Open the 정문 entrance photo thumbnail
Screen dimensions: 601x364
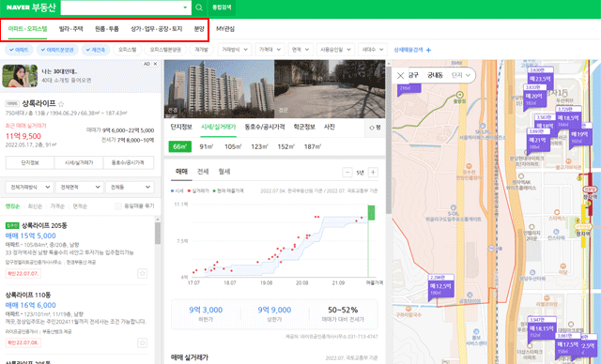(x=330, y=89)
